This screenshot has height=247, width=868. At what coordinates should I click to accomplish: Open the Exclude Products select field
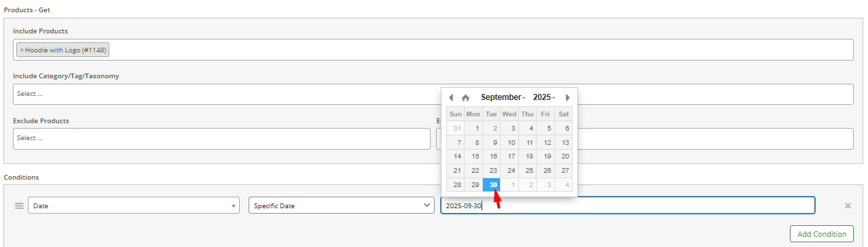tap(221, 139)
